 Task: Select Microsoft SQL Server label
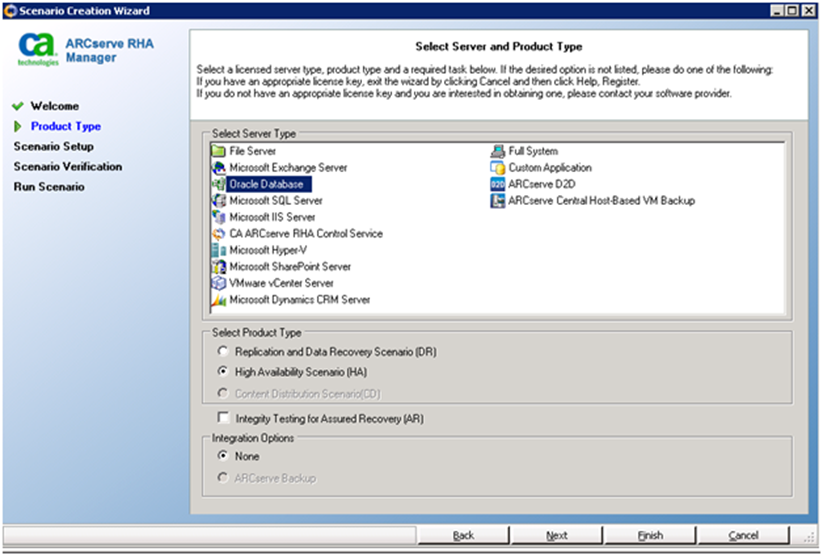pos(276,201)
